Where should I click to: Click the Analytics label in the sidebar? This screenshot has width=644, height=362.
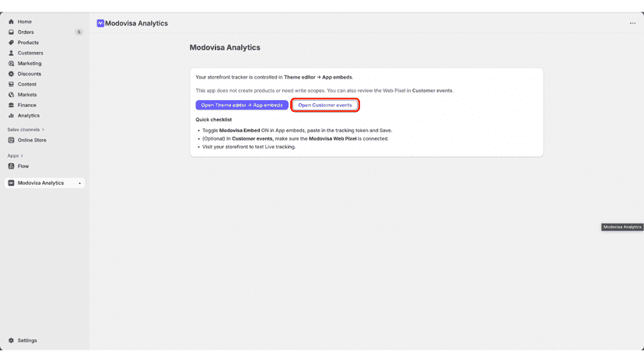[x=29, y=116]
